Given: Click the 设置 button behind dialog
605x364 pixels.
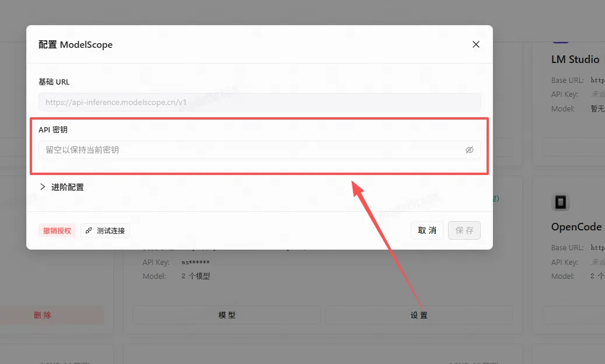Looking at the screenshot, I should point(419,315).
